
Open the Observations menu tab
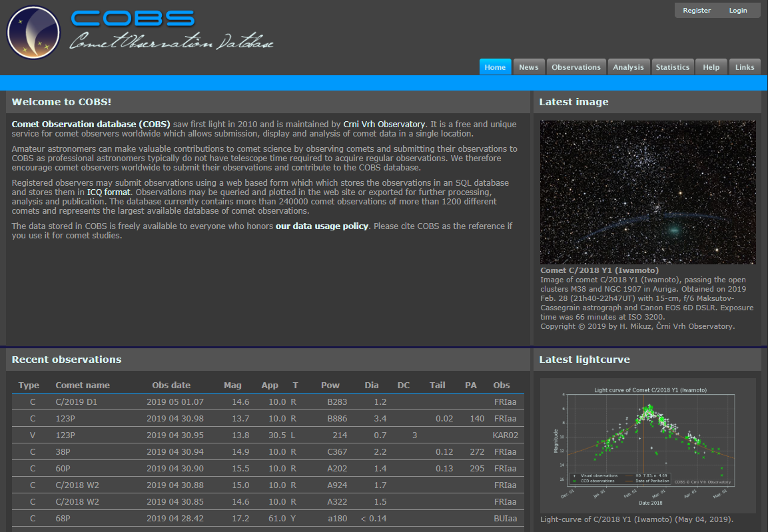(576, 67)
